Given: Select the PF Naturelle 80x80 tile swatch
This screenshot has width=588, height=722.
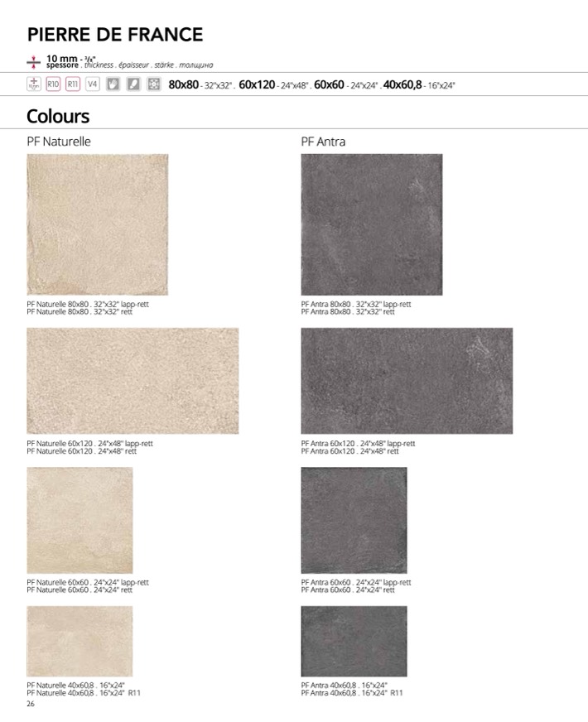Looking at the screenshot, I should 97,224.
